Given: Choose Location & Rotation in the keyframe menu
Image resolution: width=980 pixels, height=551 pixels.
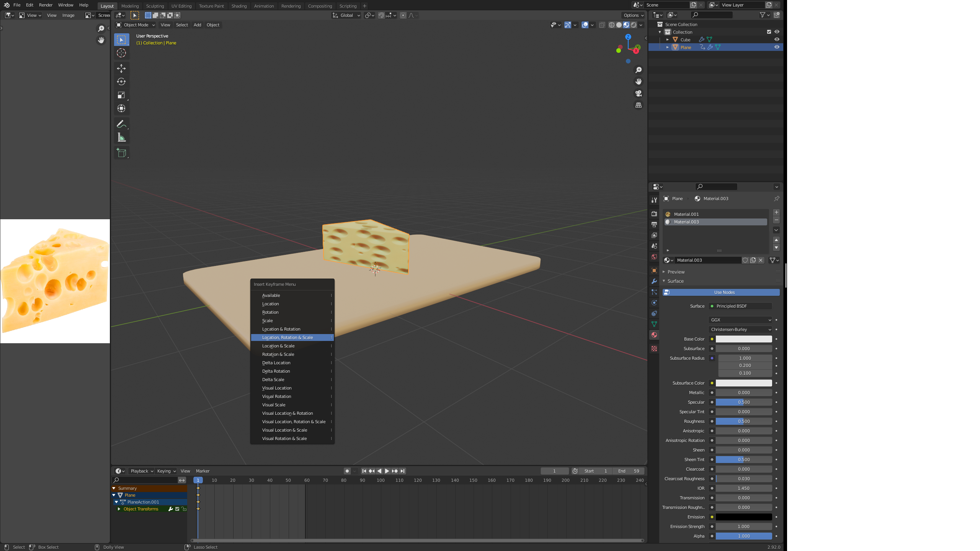Looking at the screenshot, I should point(281,329).
